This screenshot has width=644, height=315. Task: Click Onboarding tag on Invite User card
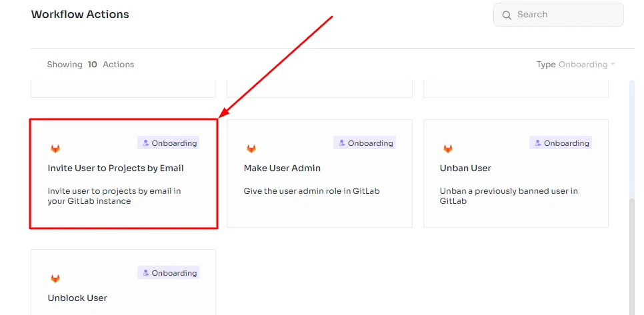coord(169,143)
